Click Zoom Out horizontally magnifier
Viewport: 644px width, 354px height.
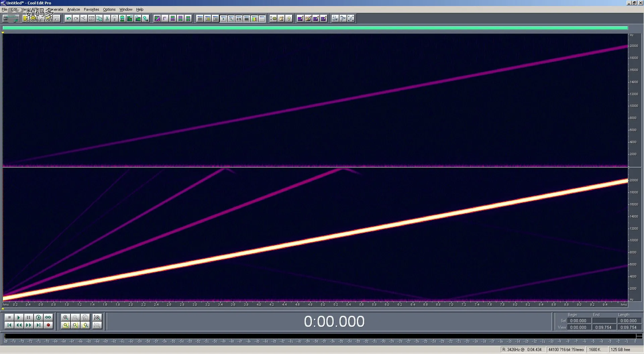[75, 317]
